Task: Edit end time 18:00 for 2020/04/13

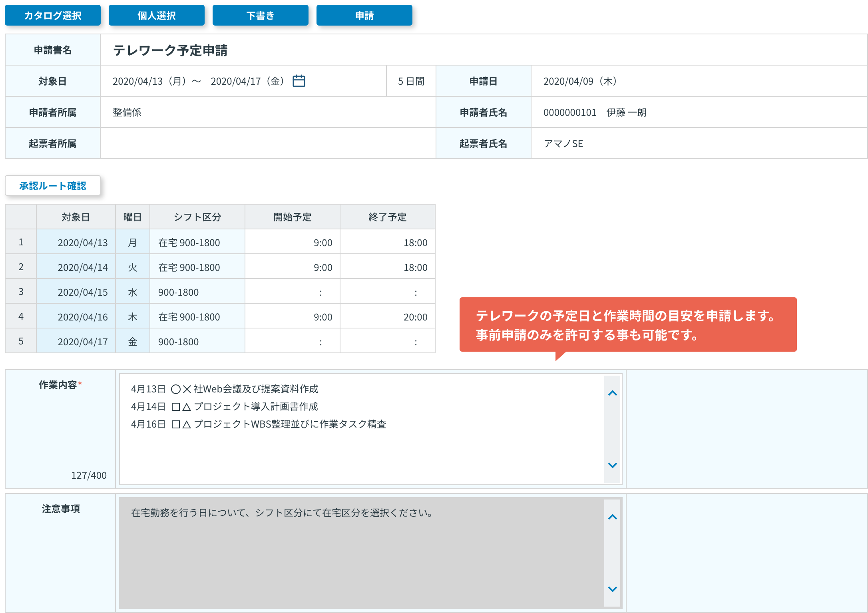Action: coord(388,242)
